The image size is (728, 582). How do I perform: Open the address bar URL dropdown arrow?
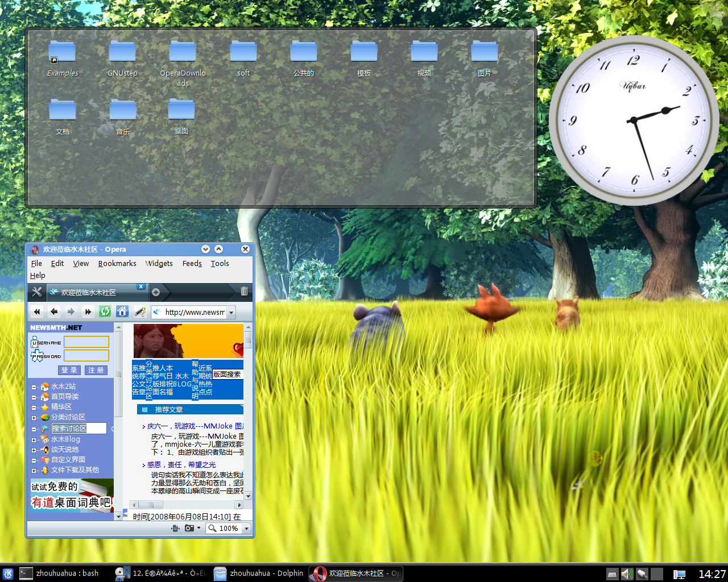click(x=231, y=312)
